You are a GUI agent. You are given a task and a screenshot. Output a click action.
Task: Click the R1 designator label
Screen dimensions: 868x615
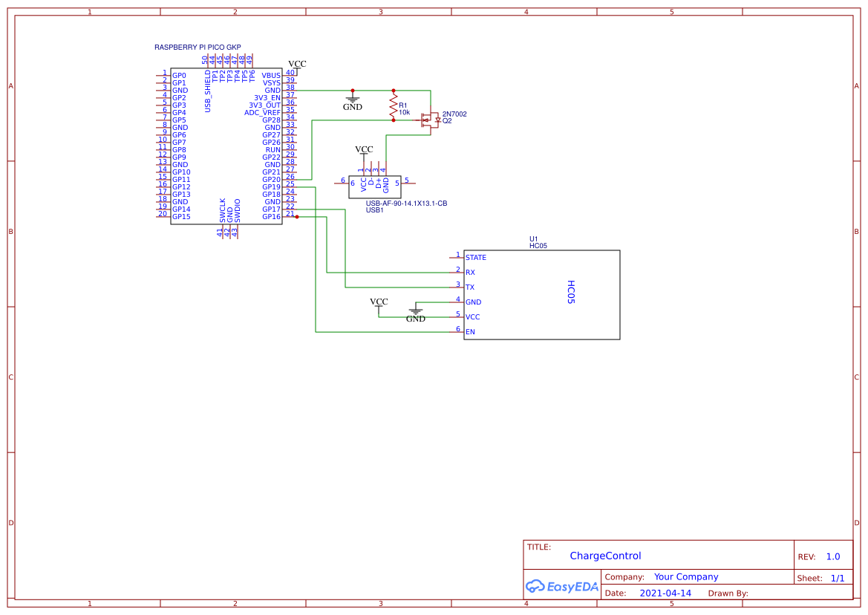click(403, 105)
